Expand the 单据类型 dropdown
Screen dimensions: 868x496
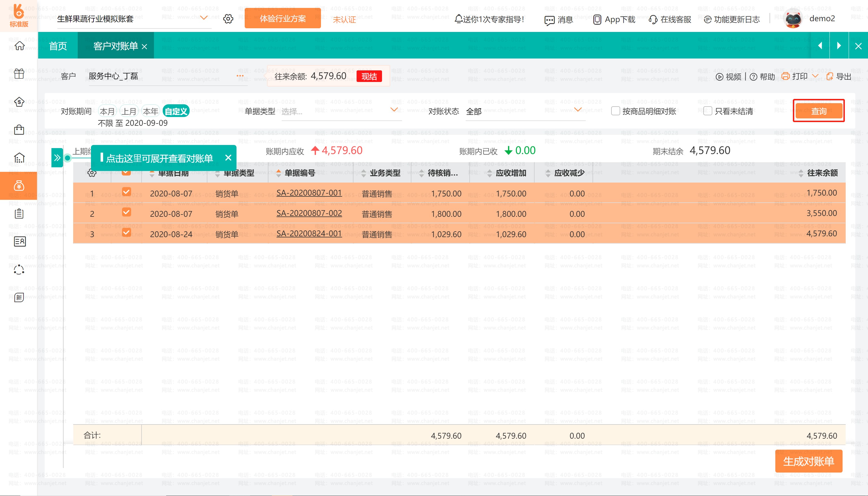coord(394,110)
